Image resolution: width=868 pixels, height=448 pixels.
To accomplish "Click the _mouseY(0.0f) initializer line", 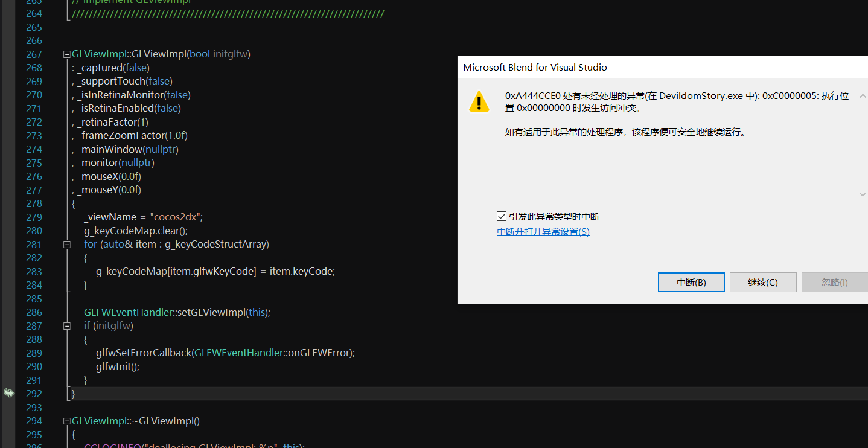I will (x=106, y=190).
